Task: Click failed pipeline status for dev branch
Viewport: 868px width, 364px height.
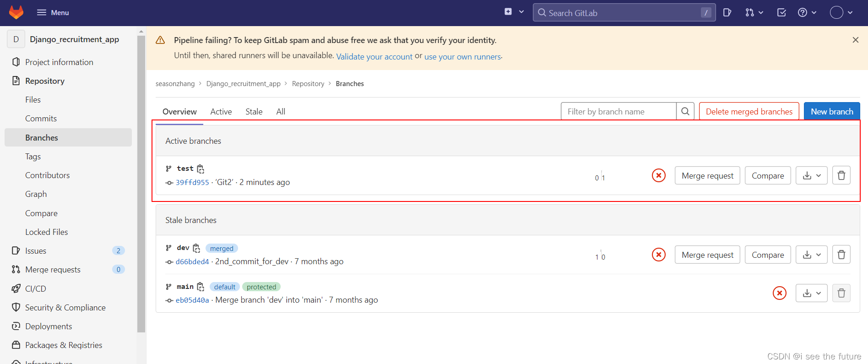Action: pos(659,255)
